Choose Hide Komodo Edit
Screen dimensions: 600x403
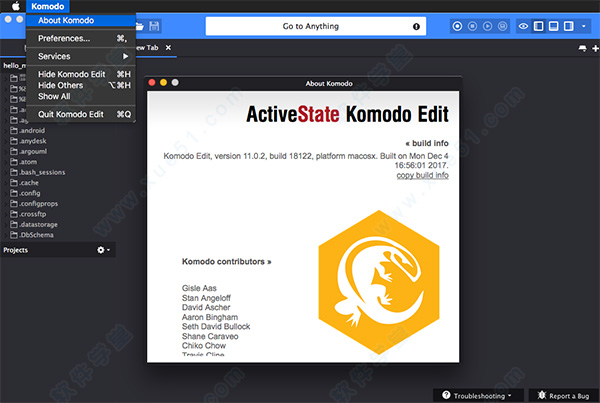(81, 74)
